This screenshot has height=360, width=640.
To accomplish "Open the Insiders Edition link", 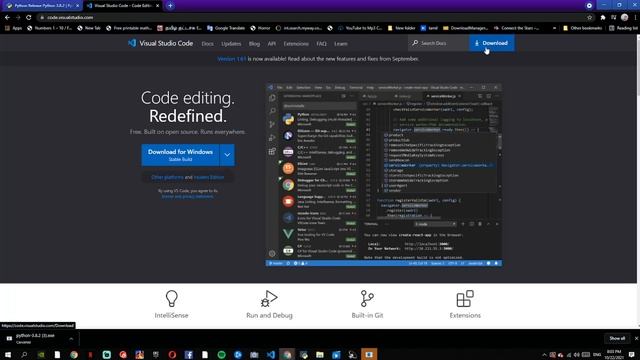I will pos(209,177).
